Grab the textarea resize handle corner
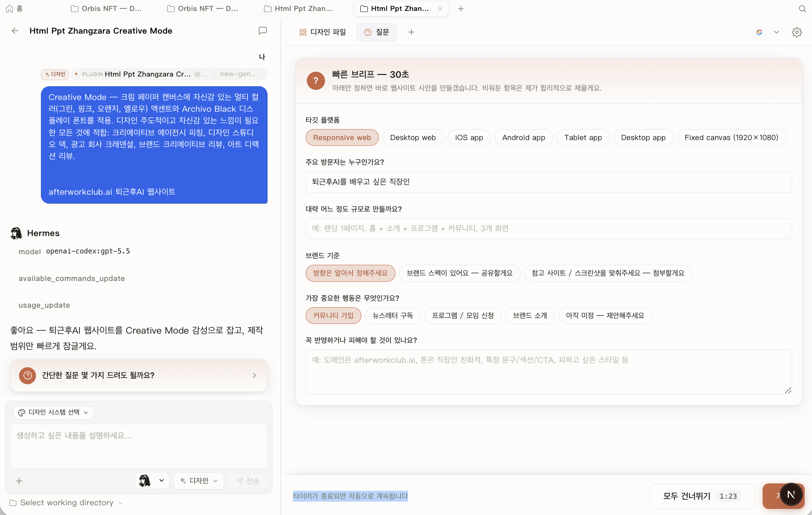812x515 pixels. [x=788, y=390]
